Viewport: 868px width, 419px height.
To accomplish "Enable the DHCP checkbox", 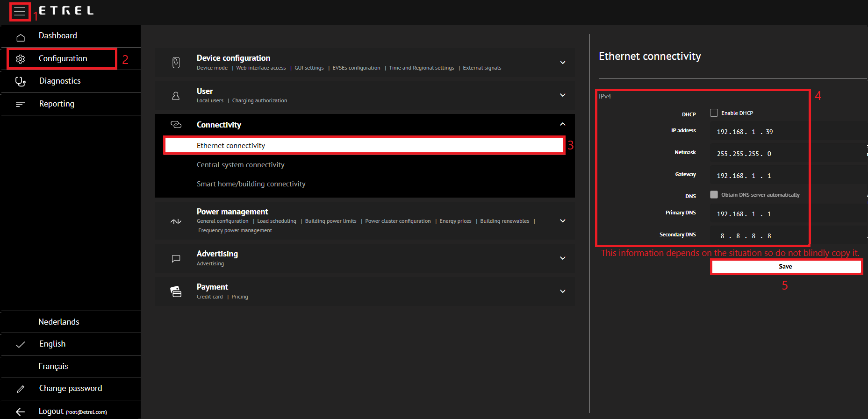I will (x=714, y=113).
